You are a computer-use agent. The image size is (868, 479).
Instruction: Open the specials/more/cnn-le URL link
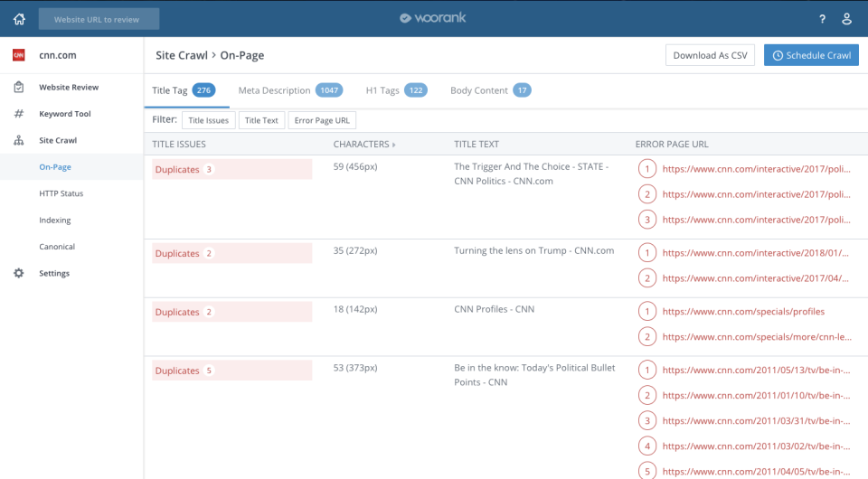pyautogui.click(x=757, y=337)
